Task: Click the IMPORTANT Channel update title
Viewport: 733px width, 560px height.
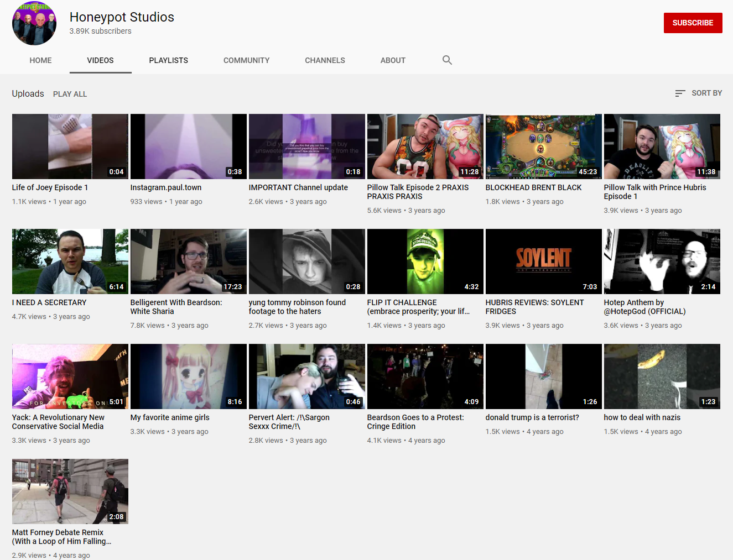Action: (298, 187)
